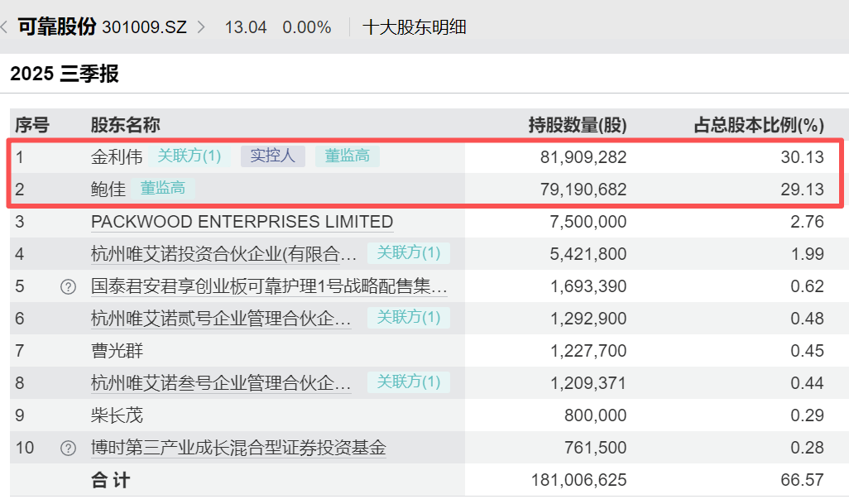Click share count 79,190,682
The width and height of the screenshot is (849, 504).
pos(583,190)
